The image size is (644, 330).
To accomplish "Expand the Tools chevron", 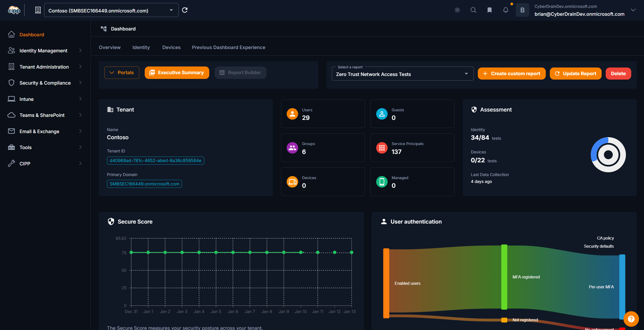I will [80, 147].
